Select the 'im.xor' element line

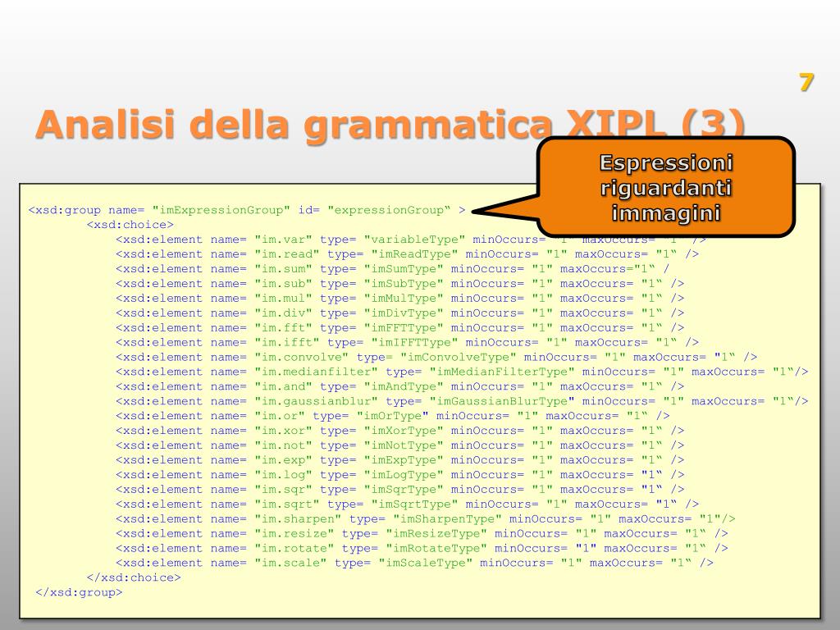pyautogui.click(x=399, y=431)
